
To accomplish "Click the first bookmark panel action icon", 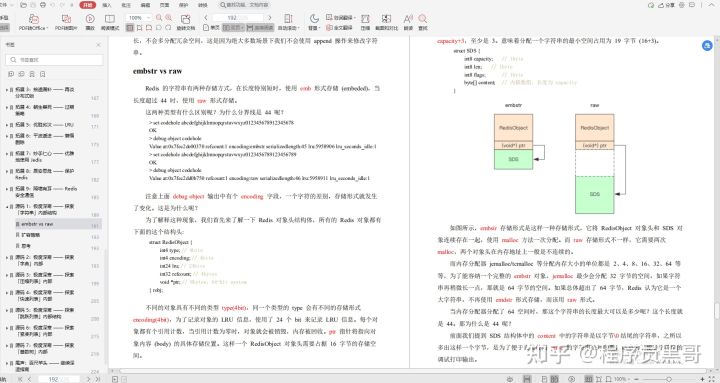I will pyautogui.click(x=11, y=74).
